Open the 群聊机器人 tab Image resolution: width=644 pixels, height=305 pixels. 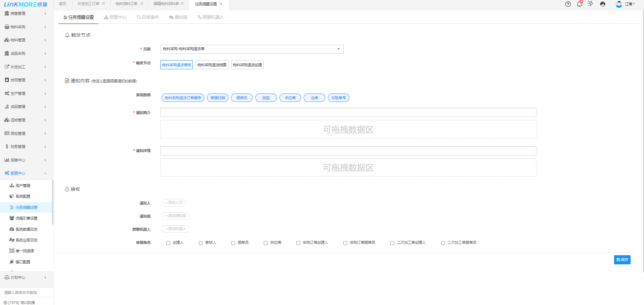coord(211,17)
